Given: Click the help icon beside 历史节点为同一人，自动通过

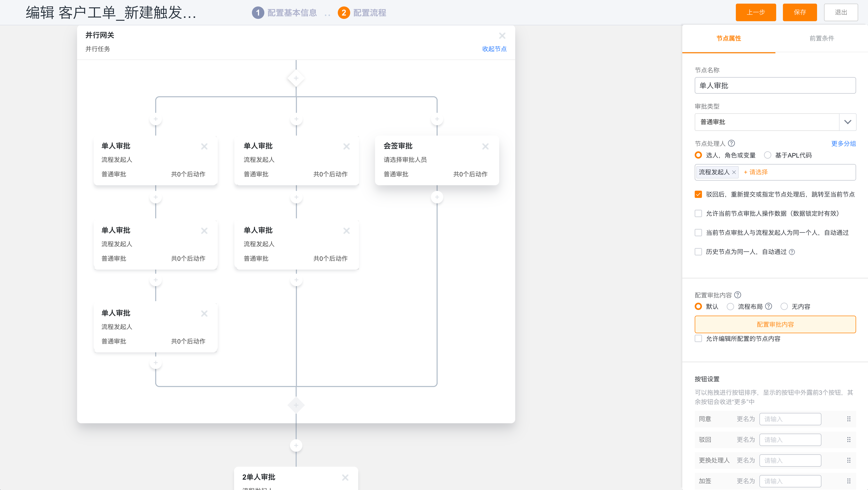Looking at the screenshot, I should 792,252.
